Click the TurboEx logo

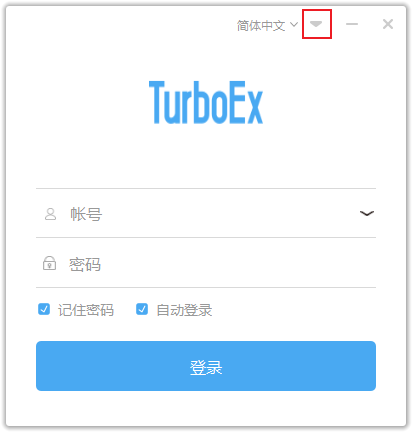pyautogui.click(x=206, y=102)
